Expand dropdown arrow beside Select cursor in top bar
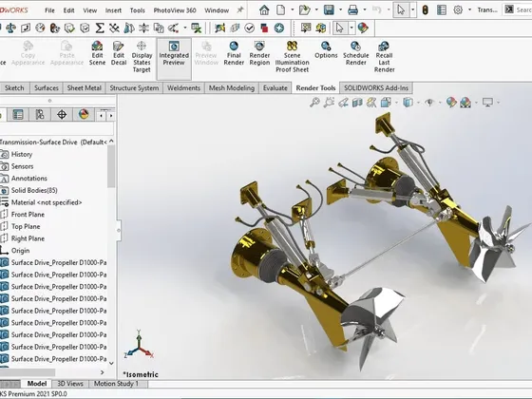This screenshot has width=532, height=399. [x=412, y=9]
